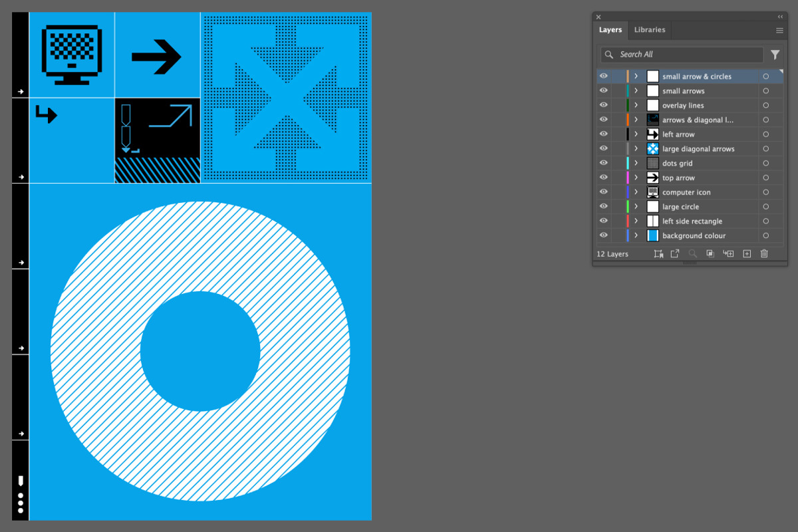This screenshot has height=532, width=798.
Task: Hide the small arrow & circles layer
Action: 604,76
